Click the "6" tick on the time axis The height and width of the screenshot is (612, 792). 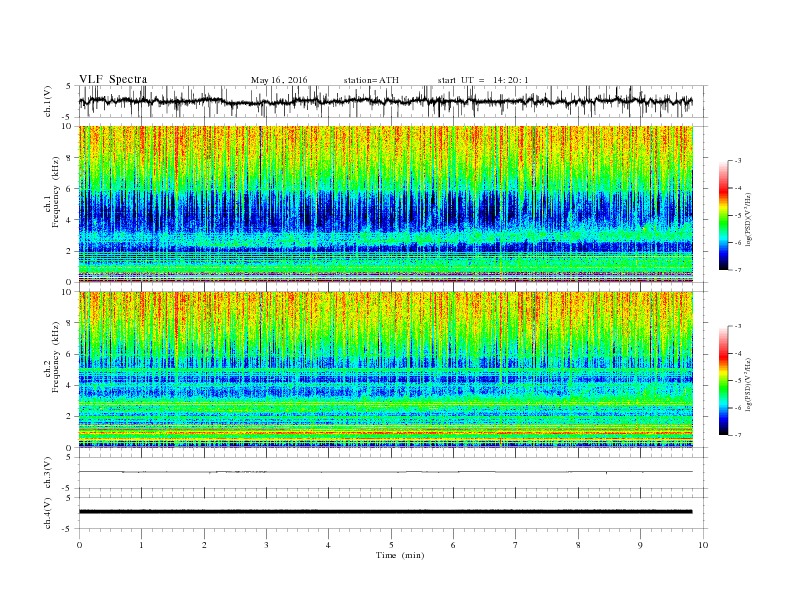(453, 545)
